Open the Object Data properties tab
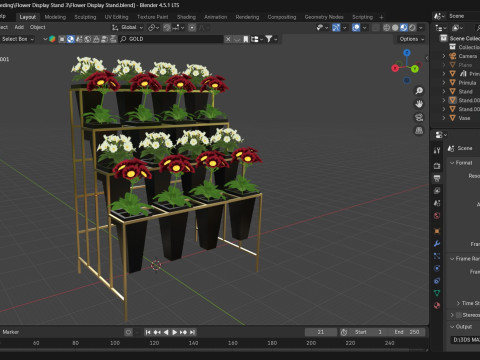 click(x=437, y=293)
